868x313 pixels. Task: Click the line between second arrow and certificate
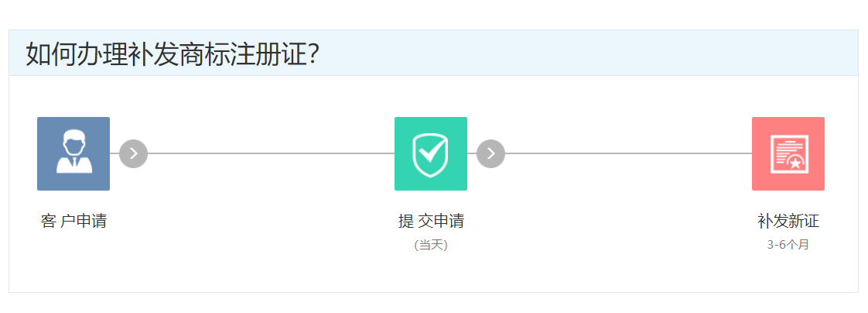pyautogui.click(x=628, y=153)
